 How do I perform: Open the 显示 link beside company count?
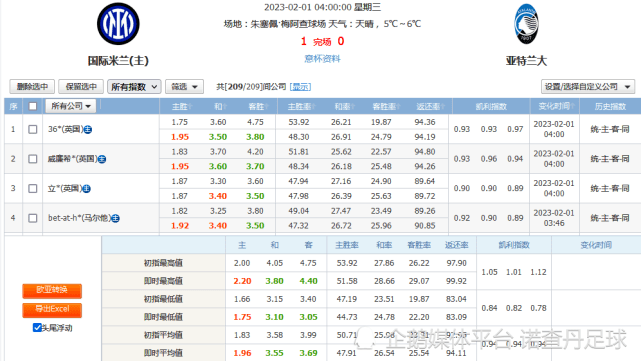(x=300, y=87)
